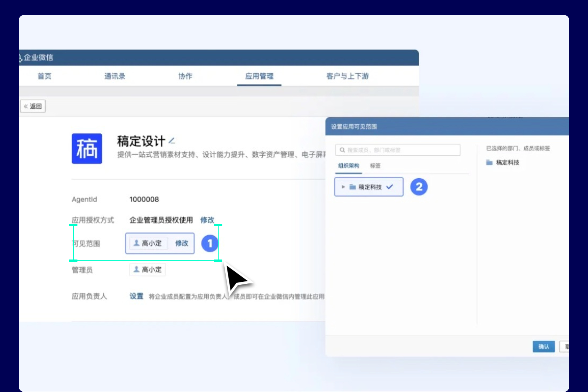Click the 设置应用可见范围 dialog title

tap(354, 127)
